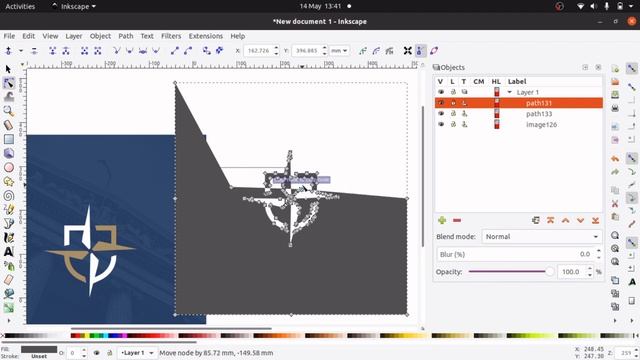Lock the path133 object
640x360 pixels.
pos(453,113)
